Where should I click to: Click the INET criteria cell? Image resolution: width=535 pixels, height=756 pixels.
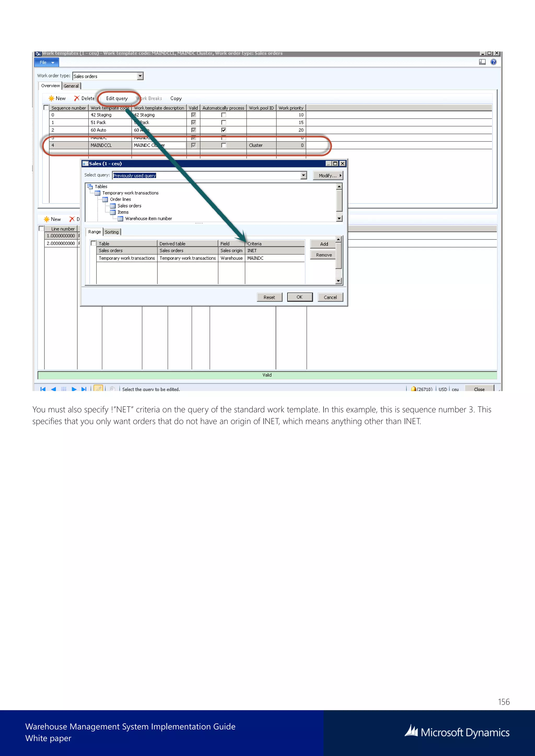(x=275, y=251)
